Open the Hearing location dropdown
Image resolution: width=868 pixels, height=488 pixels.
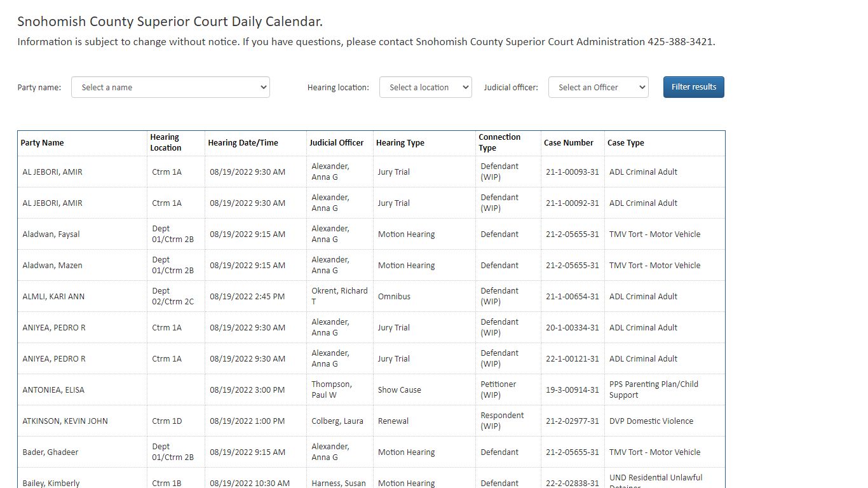click(426, 87)
